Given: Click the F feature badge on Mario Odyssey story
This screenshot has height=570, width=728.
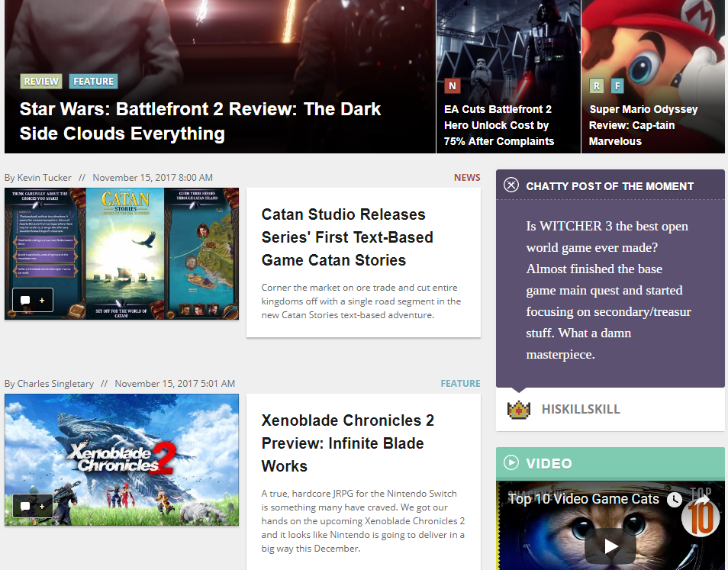Looking at the screenshot, I should point(617,85).
